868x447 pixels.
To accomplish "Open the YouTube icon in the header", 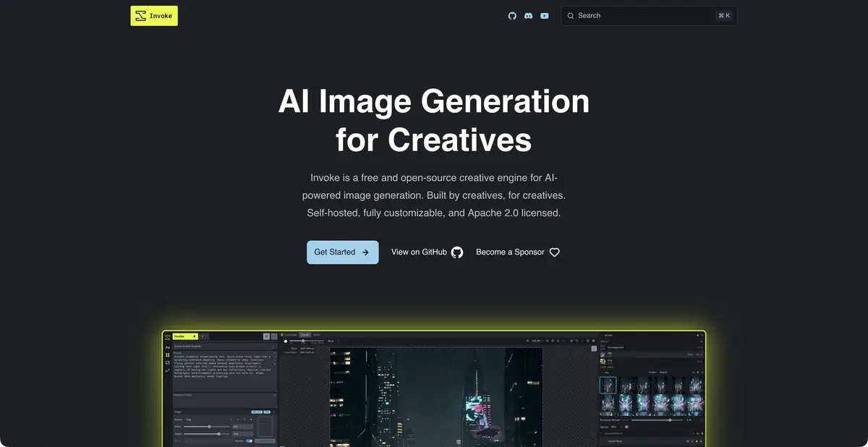I will (544, 16).
